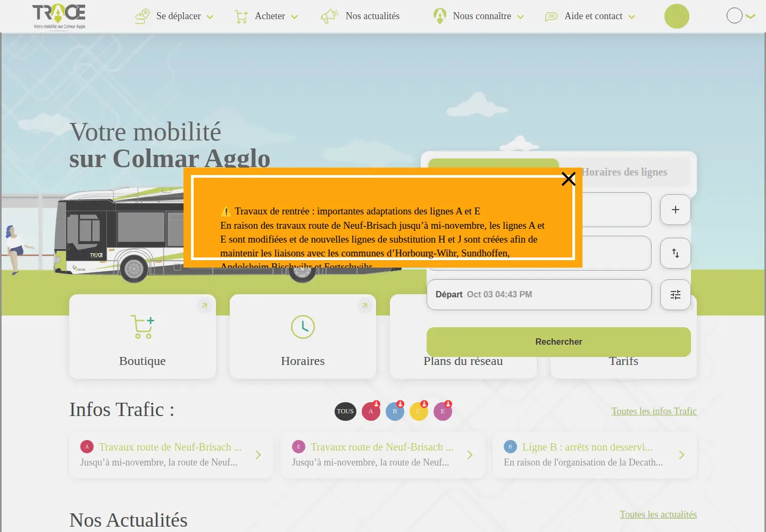Close the orange travaux alert popup
This screenshot has width=766, height=532.
[569, 179]
